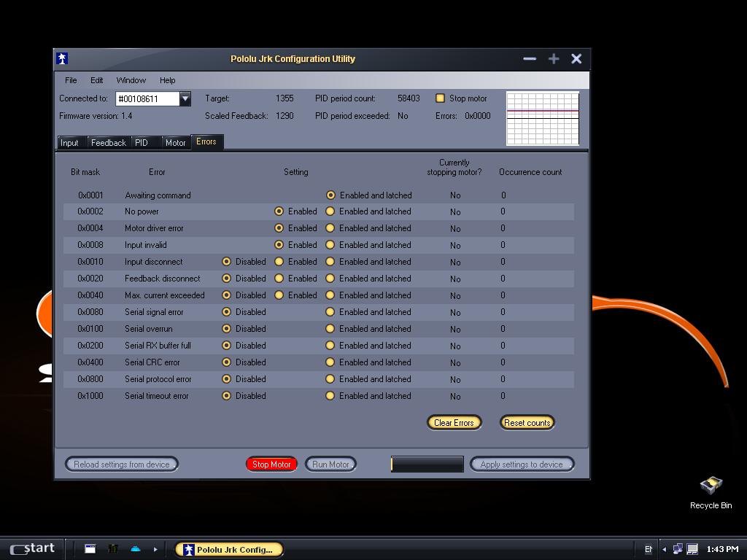The height and width of the screenshot is (560, 747).
Task: Select Enabled and latched for Serial CRC error
Action: click(330, 362)
